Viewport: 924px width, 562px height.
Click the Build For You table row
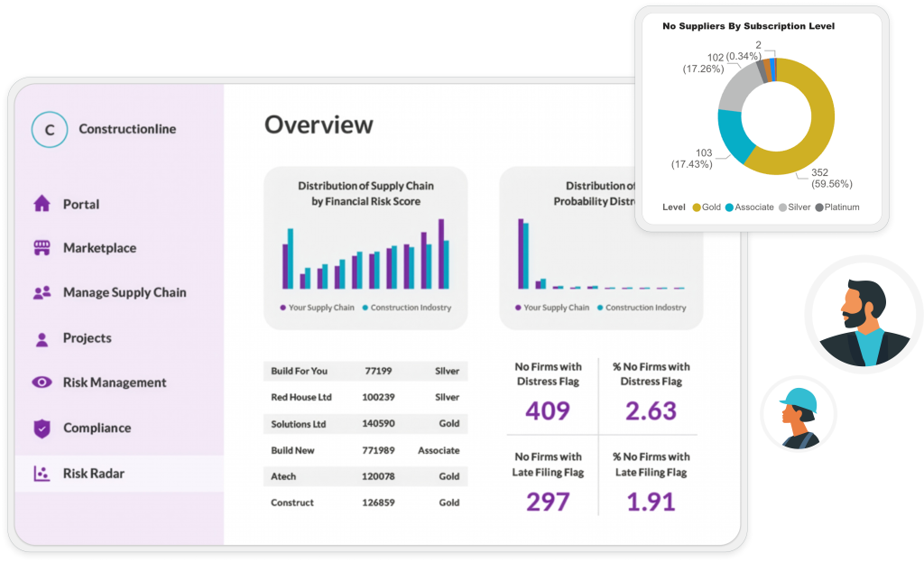(x=365, y=371)
